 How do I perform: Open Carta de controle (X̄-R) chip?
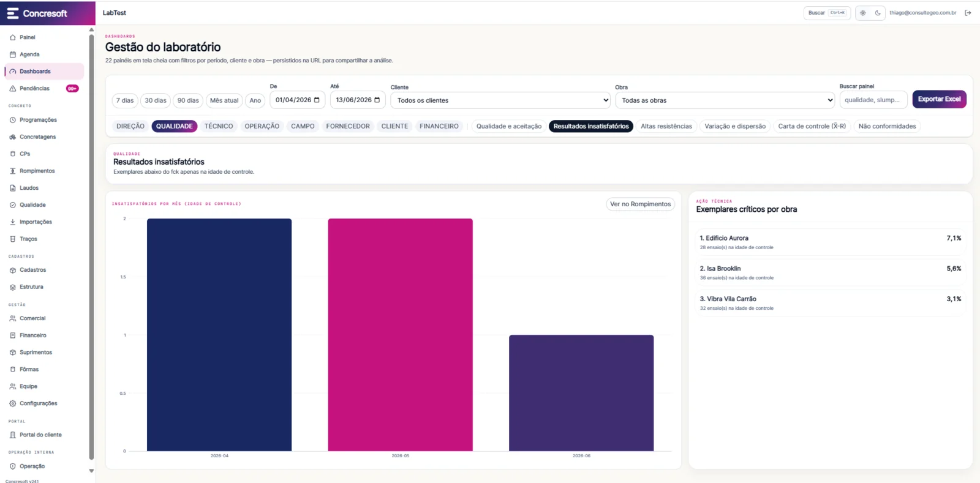point(812,126)
